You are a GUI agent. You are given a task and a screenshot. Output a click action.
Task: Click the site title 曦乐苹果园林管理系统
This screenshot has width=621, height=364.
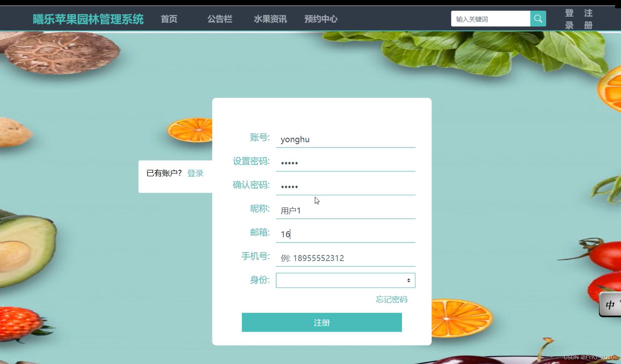point(88,19)
